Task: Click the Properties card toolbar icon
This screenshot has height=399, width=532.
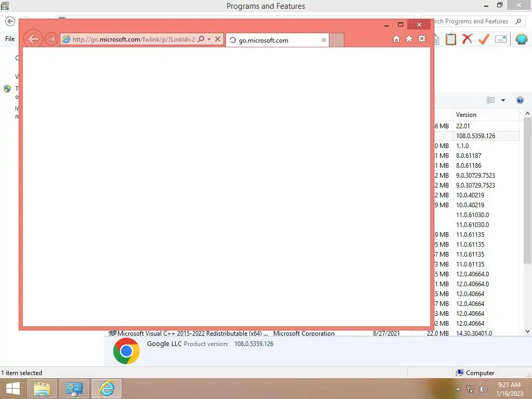Action: coord(501,39)
